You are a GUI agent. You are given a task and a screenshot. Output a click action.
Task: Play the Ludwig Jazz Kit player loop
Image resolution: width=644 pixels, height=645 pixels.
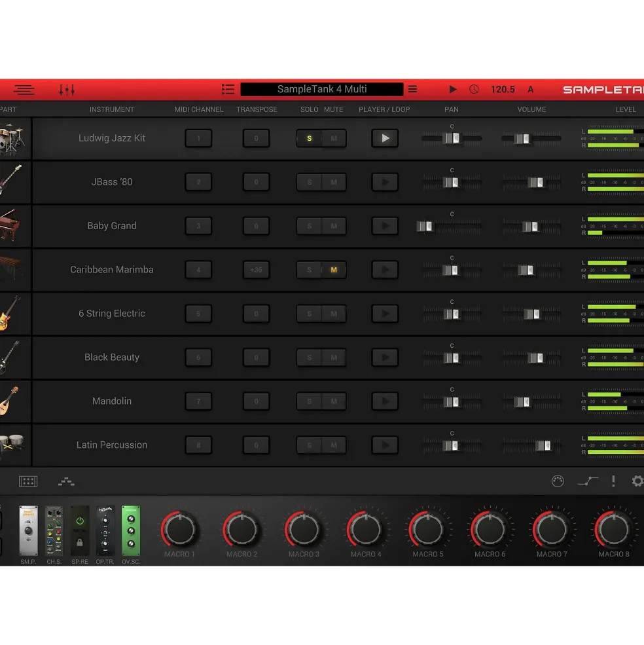[x=385, y=138]
